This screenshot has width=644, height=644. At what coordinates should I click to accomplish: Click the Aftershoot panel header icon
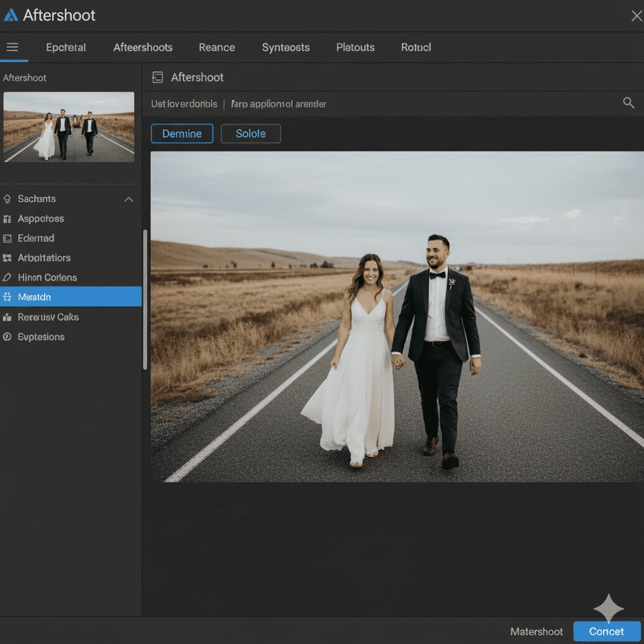pos(157,77)
